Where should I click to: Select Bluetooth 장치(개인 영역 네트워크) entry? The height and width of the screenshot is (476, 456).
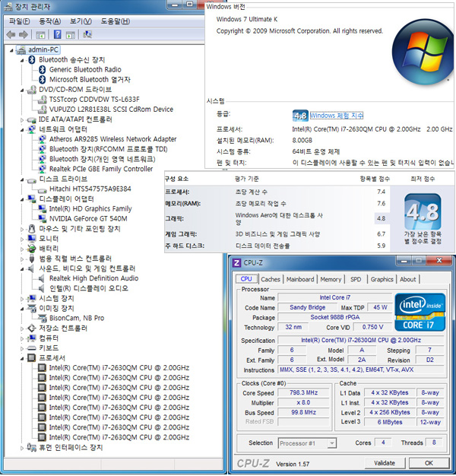pos(103,159)
